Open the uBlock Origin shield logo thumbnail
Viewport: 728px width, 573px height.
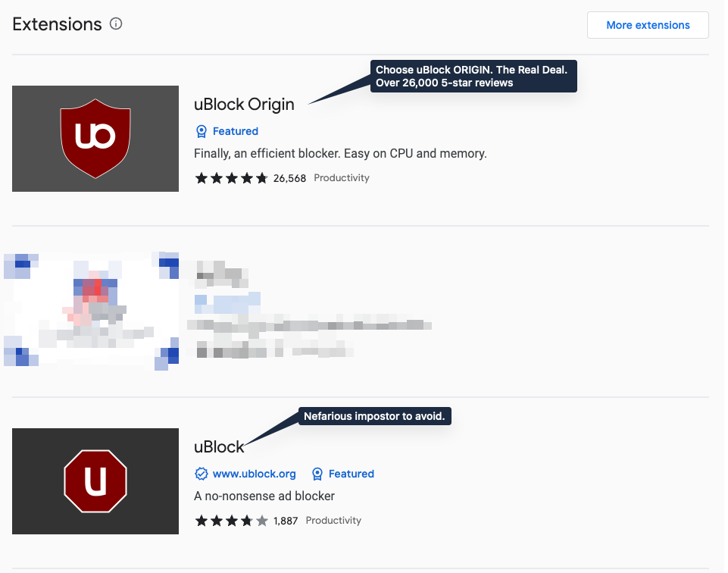tap(95, 139)
